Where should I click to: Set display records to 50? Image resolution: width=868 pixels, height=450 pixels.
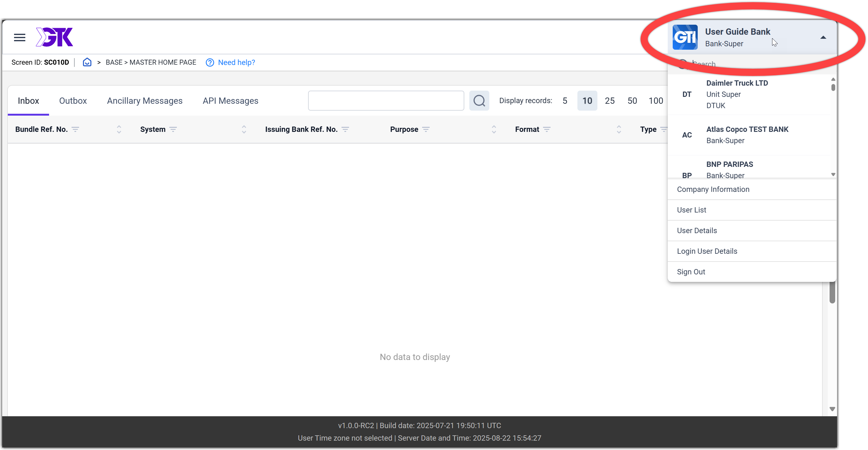click(x=632, y=101)
